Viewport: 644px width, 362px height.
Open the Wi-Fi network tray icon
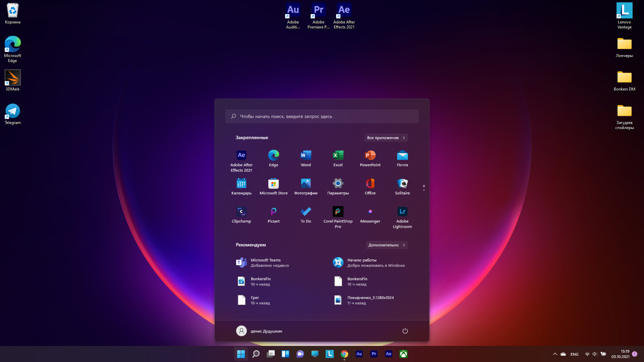point(587,354)
